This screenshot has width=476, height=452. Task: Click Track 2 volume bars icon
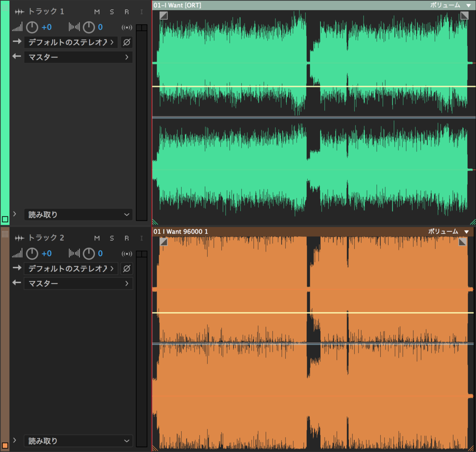click(17, 253)
